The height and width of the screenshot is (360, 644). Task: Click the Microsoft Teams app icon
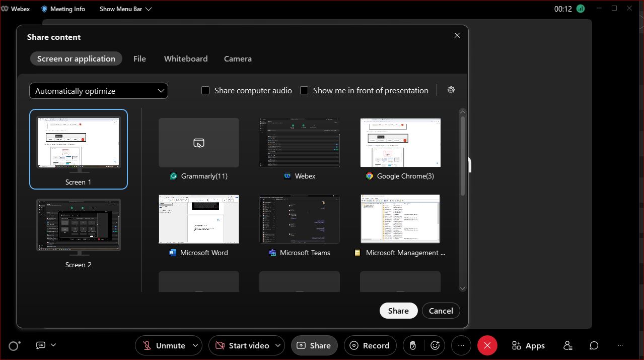pyautogui.click(x=272, y=253)
